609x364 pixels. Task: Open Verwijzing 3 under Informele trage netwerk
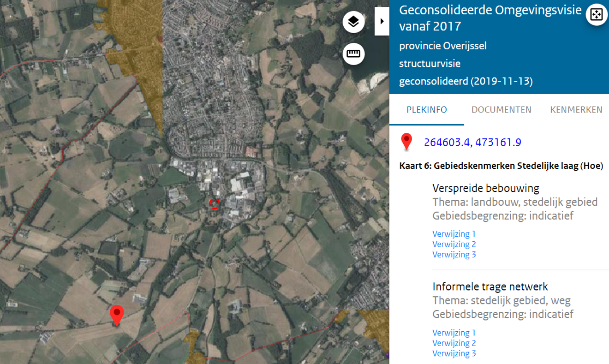tap(454, 353)
